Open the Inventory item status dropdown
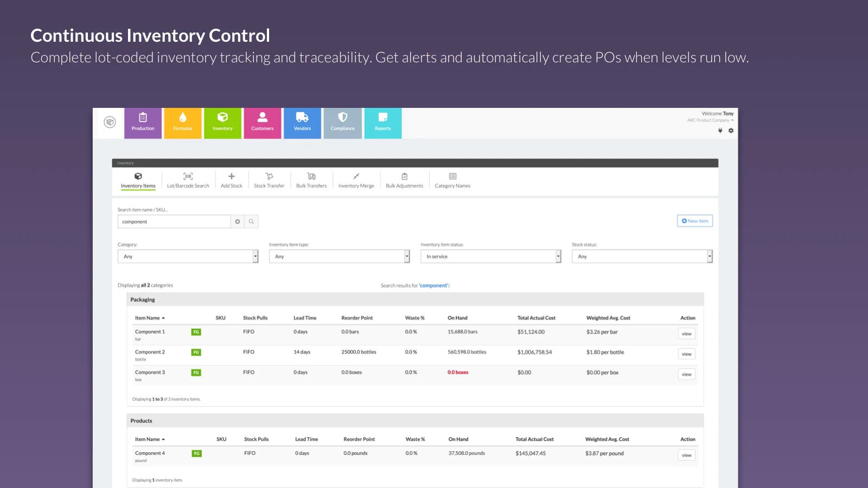The width and height of the screenshot is (868, 488). pyautogui.click(x=490, y=256)
